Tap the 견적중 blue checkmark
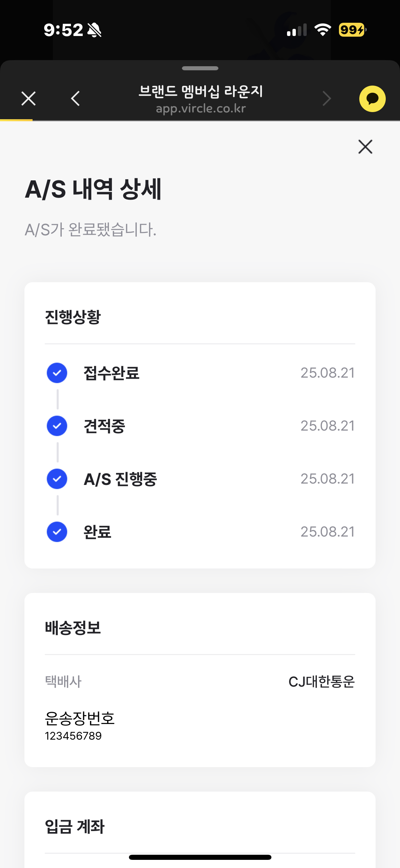 click(57, 426)
